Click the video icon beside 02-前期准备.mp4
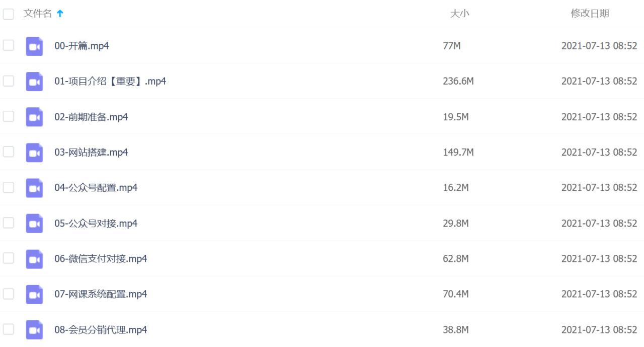Viewport: 644px width, 347px height. [x=34, y=117]
